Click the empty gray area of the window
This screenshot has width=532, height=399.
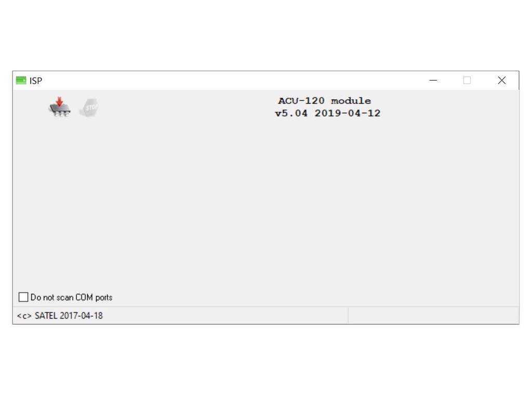265,204
